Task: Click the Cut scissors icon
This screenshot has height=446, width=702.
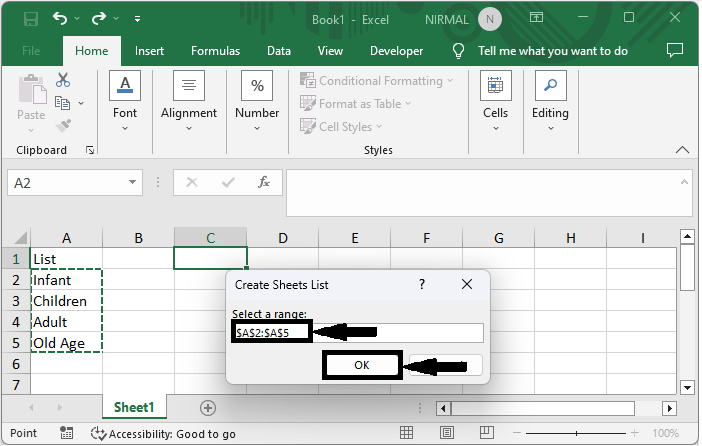Action: tap(63, 80)
